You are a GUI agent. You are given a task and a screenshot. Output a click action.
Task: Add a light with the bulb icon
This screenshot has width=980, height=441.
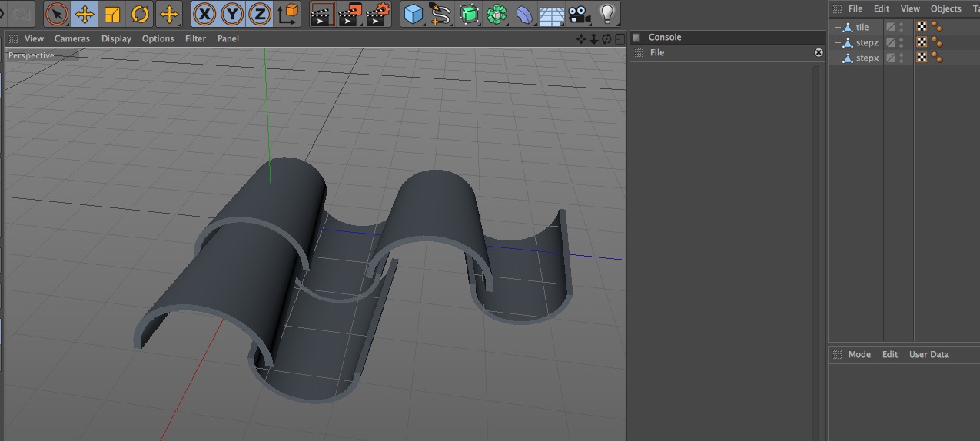(607, 14)
